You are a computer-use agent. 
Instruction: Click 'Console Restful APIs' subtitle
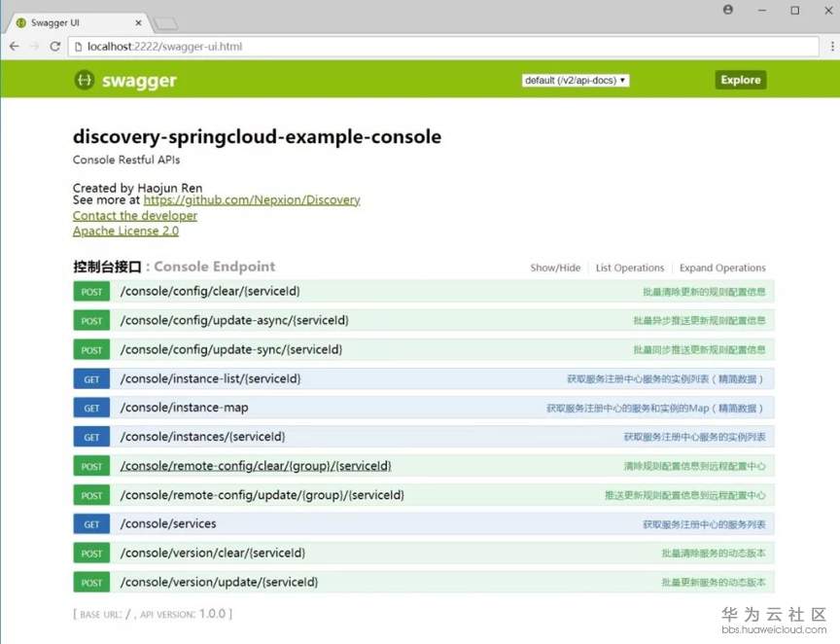(126, 160)
